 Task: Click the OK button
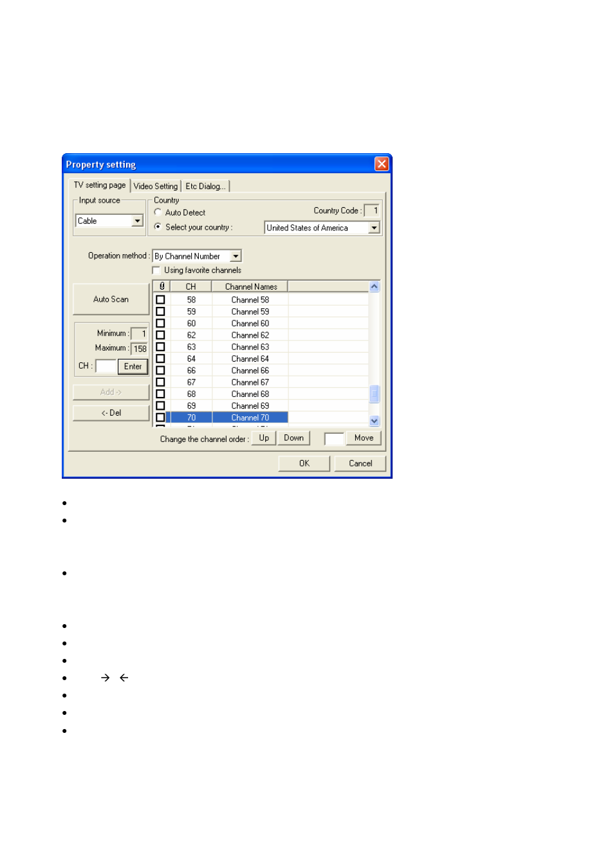[x=304, y=463]
